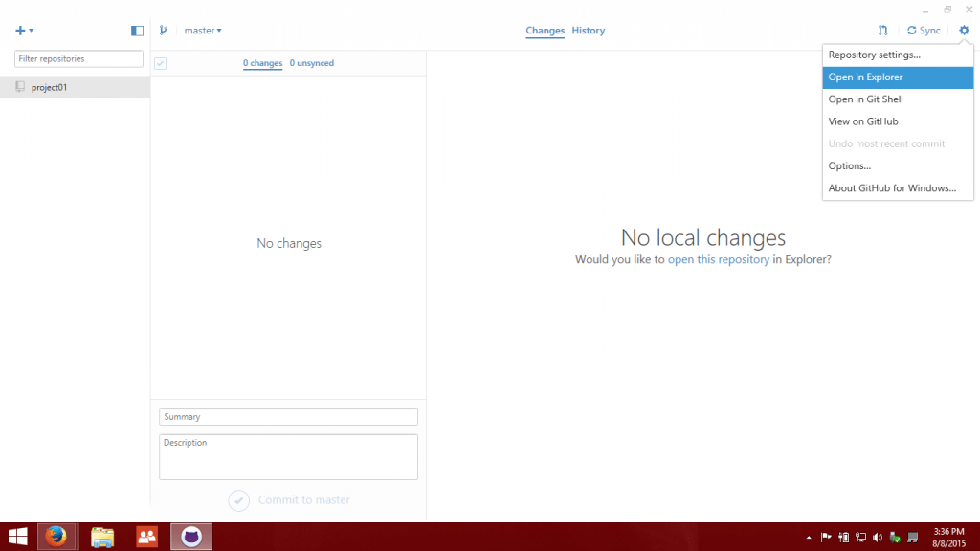
Task: Toggle the repository sidebar panel icon
Action: [x=137, y=31]
